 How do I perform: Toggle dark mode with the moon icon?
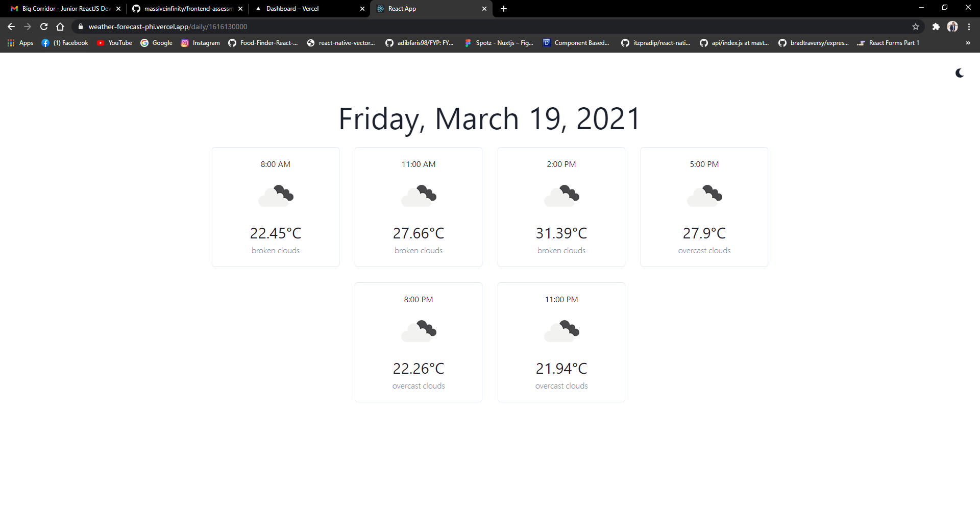(x=959, y=73)
